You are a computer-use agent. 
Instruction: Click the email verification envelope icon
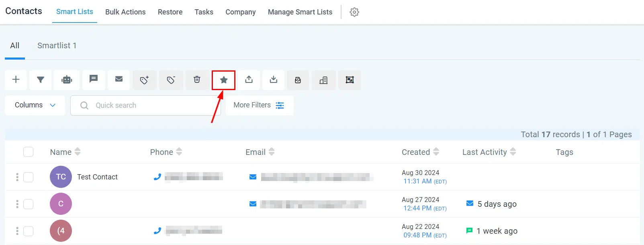[x=298, y=80]
